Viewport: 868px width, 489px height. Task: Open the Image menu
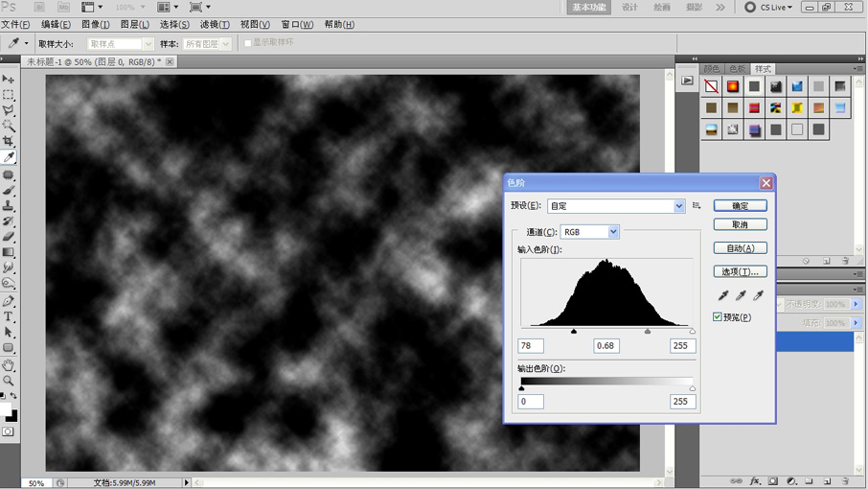click(96, 24)
